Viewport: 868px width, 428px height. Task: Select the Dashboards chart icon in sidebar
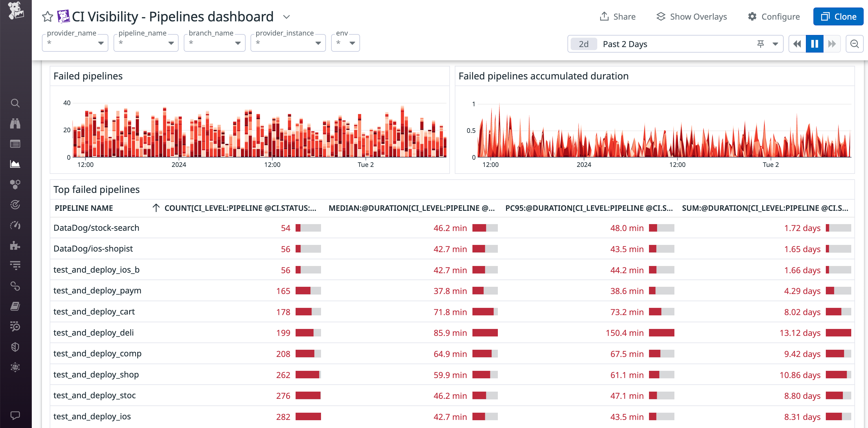click(15, 164)
